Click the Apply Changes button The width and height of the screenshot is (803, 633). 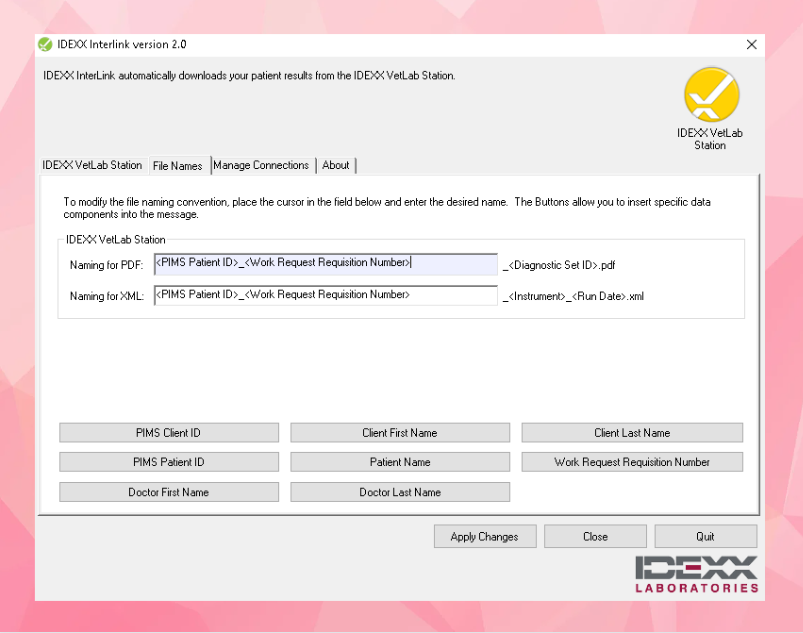pos(485,536)
